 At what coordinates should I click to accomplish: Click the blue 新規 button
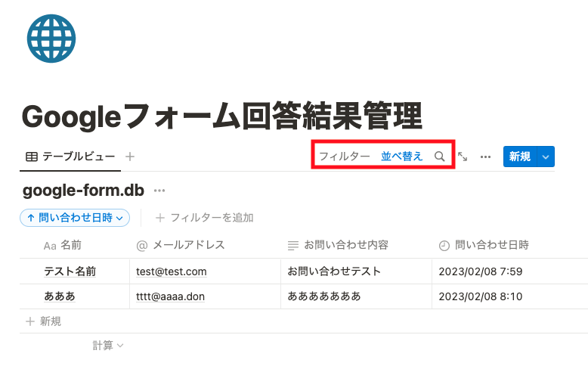(520, 157)
